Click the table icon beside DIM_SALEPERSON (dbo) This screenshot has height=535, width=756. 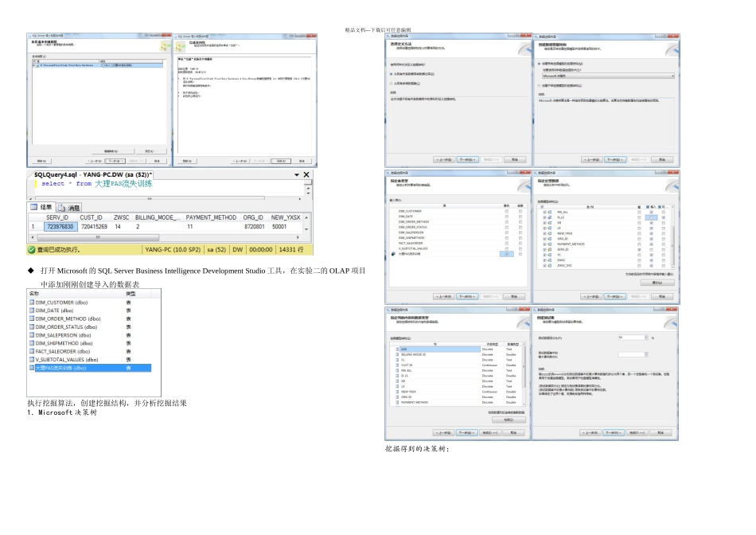[x=32, y=335]
